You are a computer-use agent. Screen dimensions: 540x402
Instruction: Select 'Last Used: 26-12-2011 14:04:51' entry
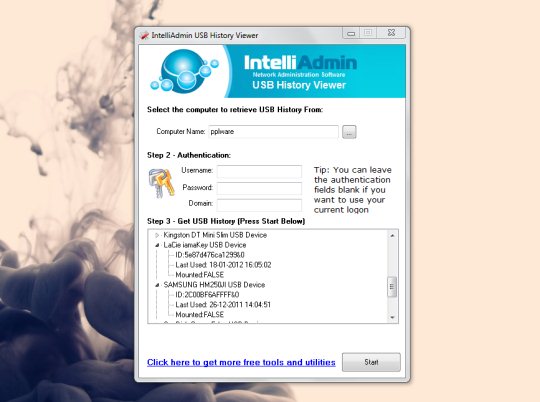(223, 305)
